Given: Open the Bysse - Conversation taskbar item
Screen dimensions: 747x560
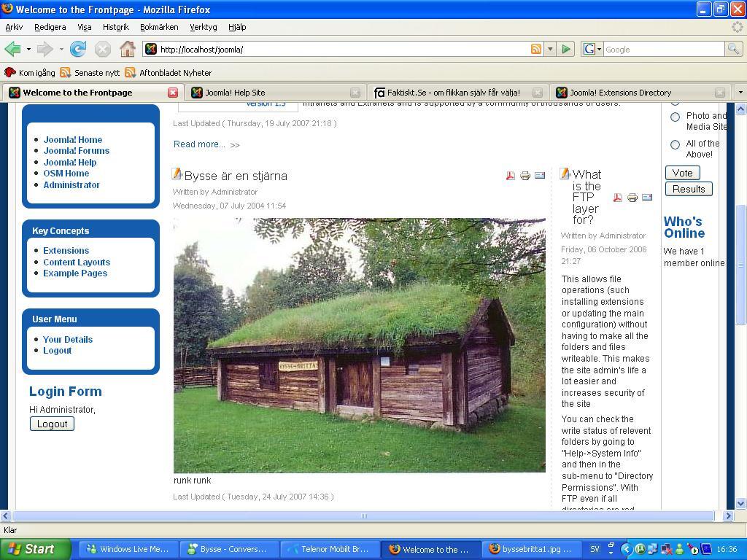Looking at the screenshot, I should (228, 549).
